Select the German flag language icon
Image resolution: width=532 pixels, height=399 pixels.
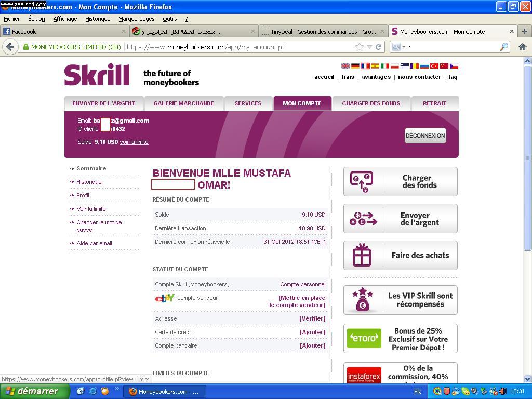355,66
